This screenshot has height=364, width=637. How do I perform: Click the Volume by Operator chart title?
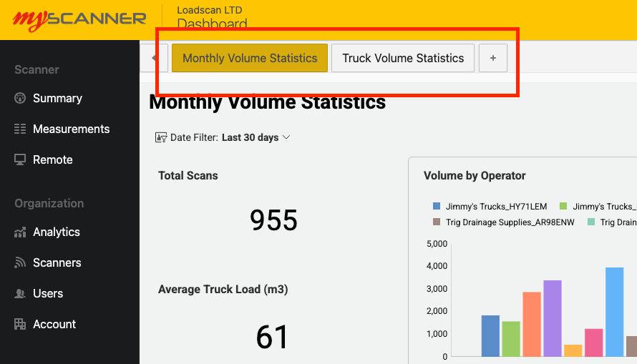tap(475, 176)
